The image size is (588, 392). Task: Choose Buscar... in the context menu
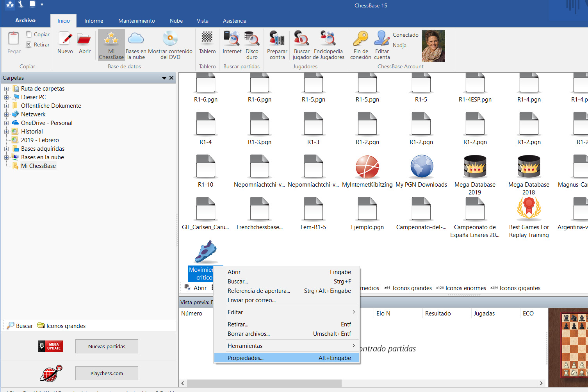pyautogui.click(x=287, y=282)
